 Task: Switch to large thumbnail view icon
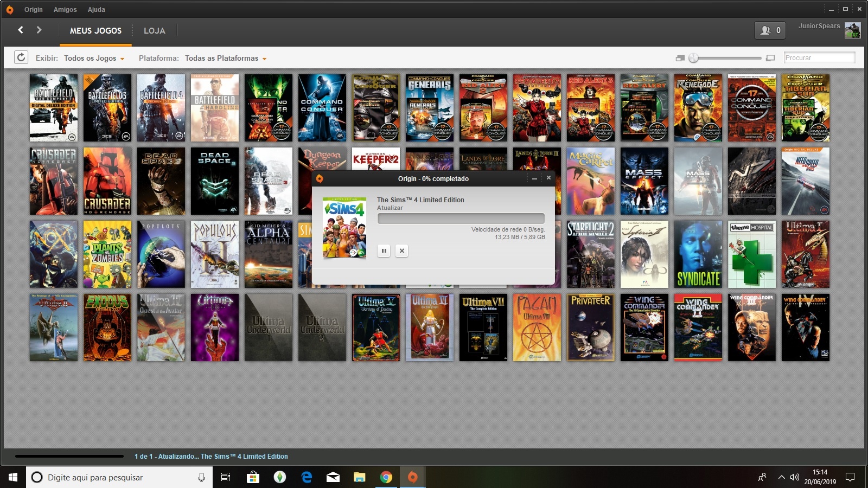(770, 58)
